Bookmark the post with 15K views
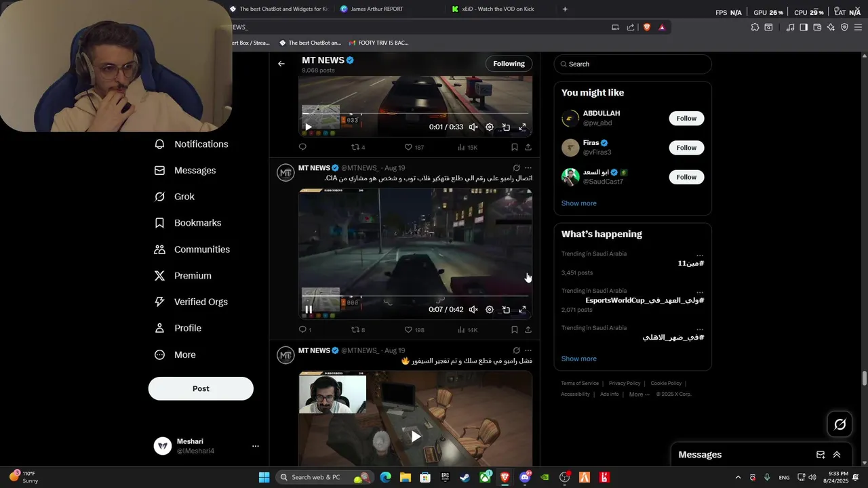The width and height of the screenshot is (868, 488). [x=515, y=147]
